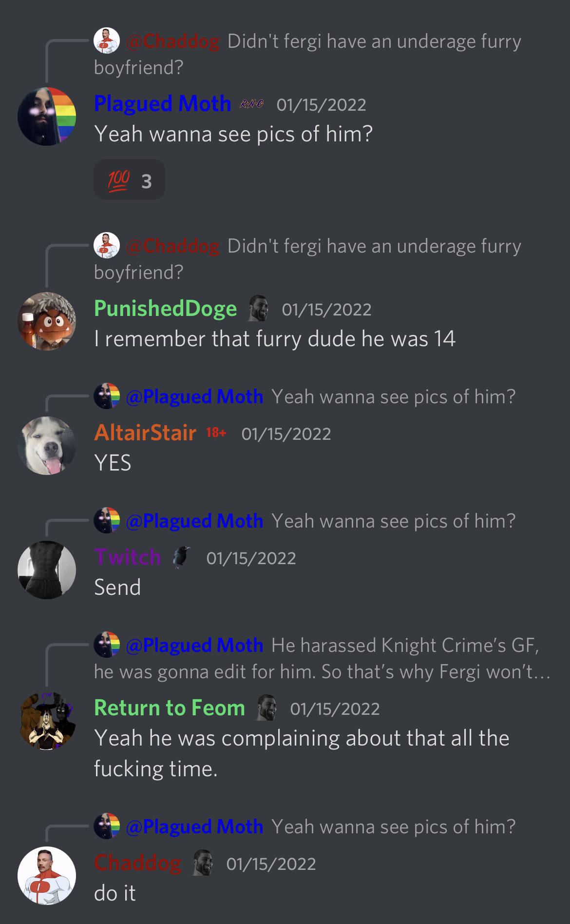Viewport: 570px width, 924px height.
Task: Click @Chaddog mention in top reply preview
Action: point(172,41)
